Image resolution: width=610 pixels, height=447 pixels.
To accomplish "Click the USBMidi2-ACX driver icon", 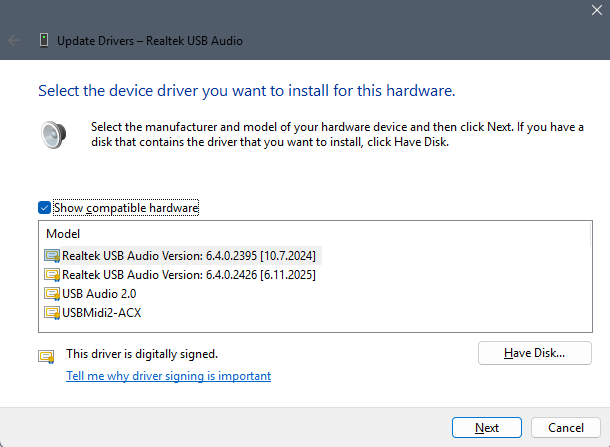I will [x=52, y=313].
